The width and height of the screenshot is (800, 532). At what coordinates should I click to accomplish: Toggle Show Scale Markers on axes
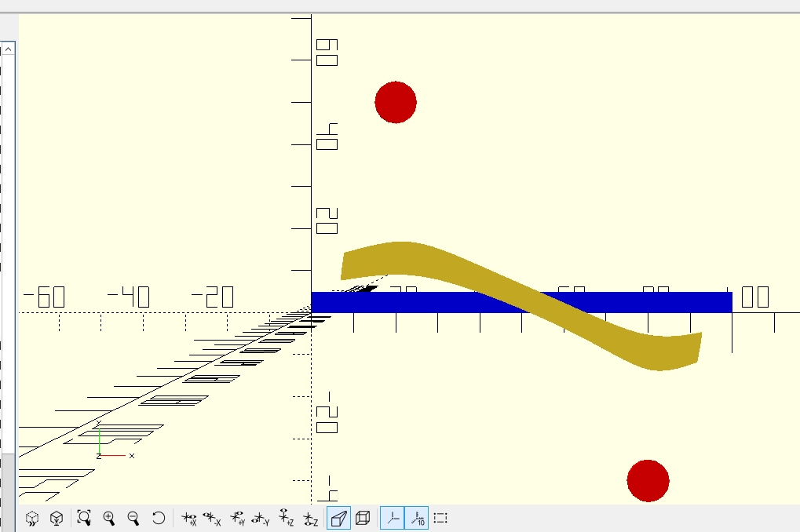point(417,518)
